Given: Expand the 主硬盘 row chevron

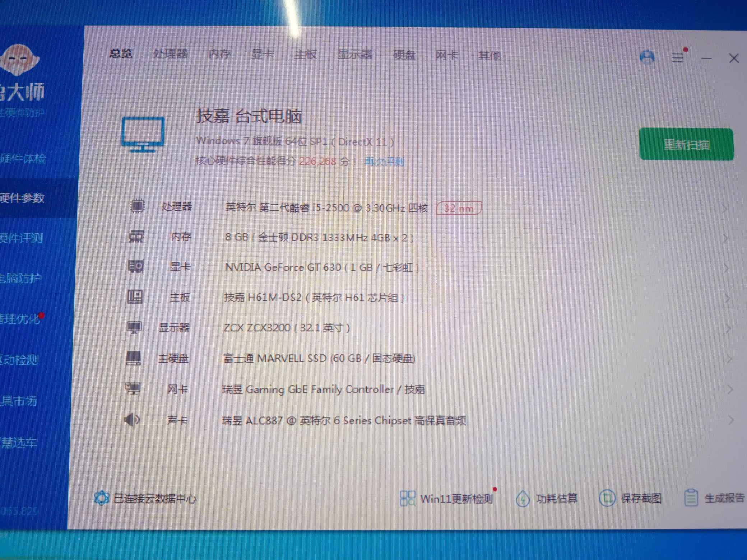Looking at the screenshot, I should coord(729,359).
